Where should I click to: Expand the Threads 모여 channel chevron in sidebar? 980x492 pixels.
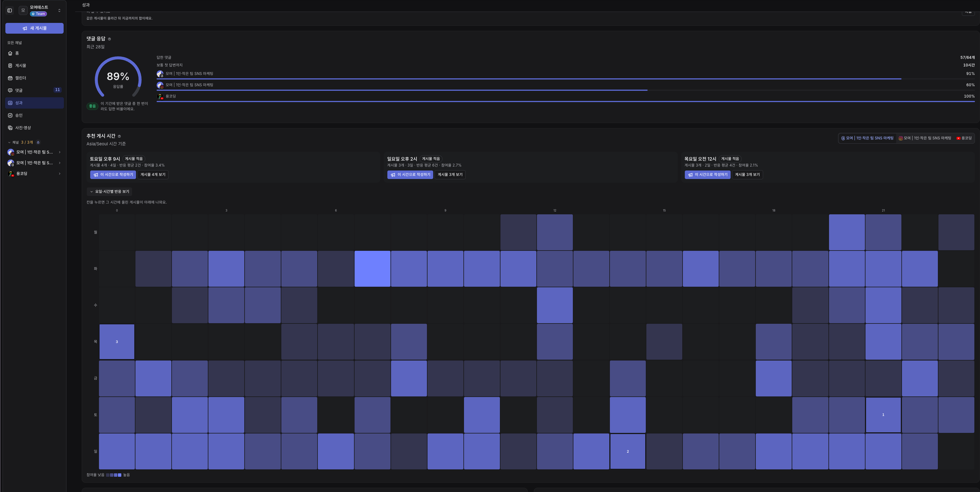pos(60,163)
